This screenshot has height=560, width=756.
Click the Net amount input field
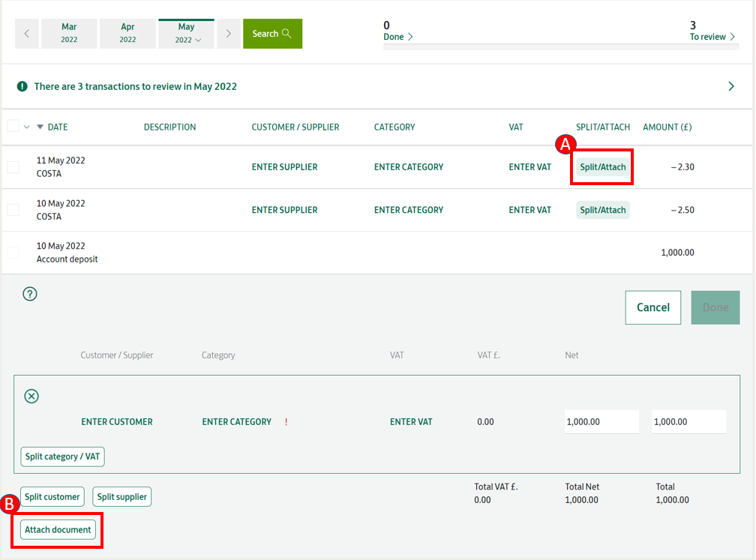[x=601, y=422]
